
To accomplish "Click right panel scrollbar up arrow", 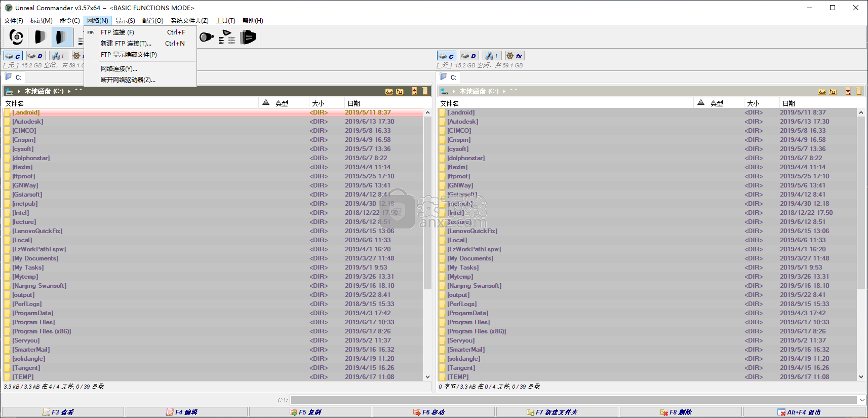I will (x=861, y=112).
